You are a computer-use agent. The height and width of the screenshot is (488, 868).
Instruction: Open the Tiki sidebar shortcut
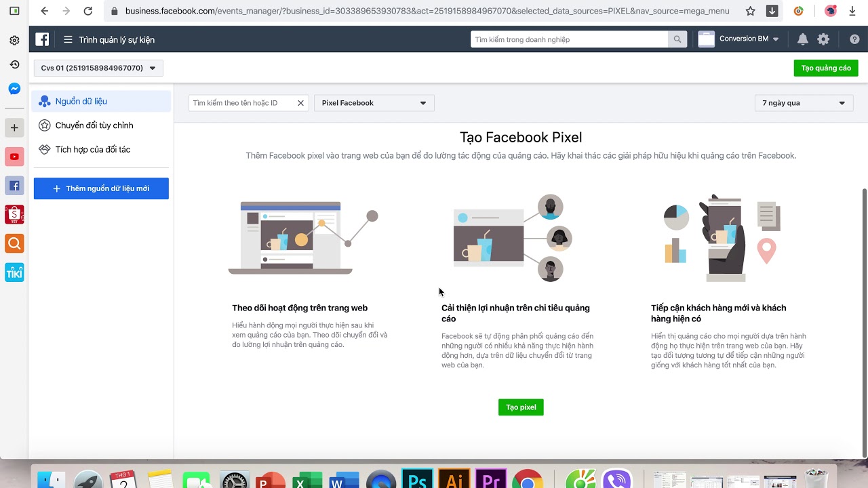[14, 272]
